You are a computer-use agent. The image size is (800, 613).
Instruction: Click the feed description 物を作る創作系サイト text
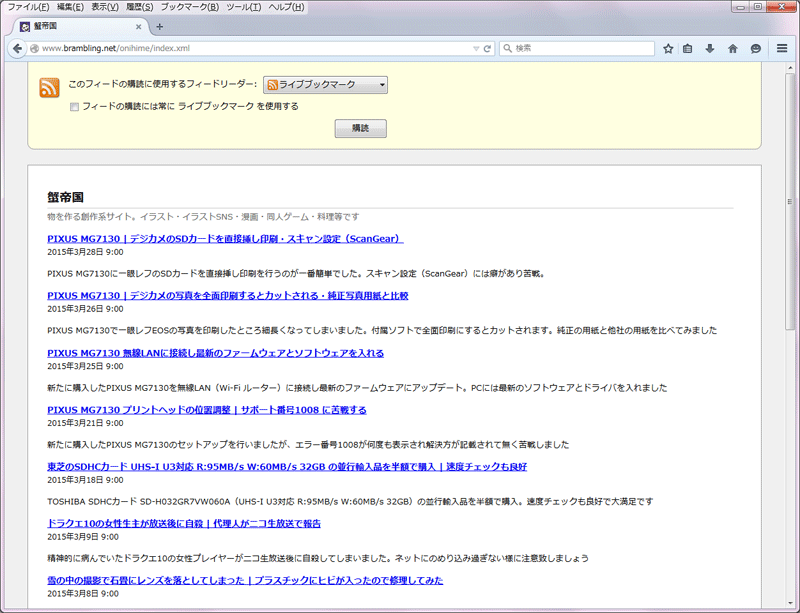pyautogui.click(x=203, y=217)
